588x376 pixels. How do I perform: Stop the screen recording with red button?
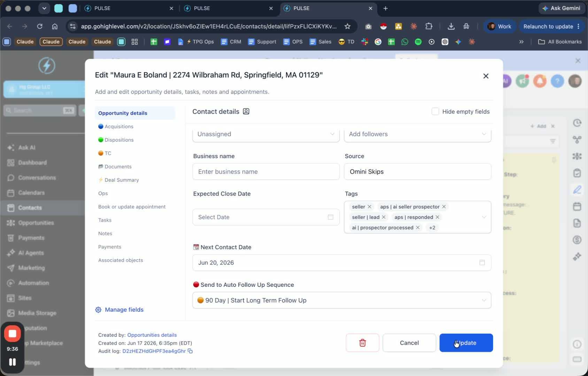(13, 334)
